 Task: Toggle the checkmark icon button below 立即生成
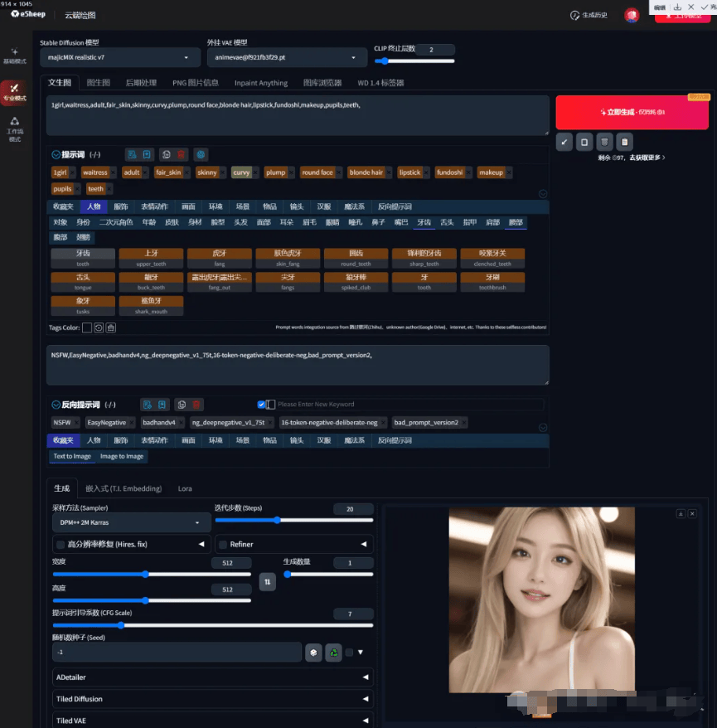point(564,142)
